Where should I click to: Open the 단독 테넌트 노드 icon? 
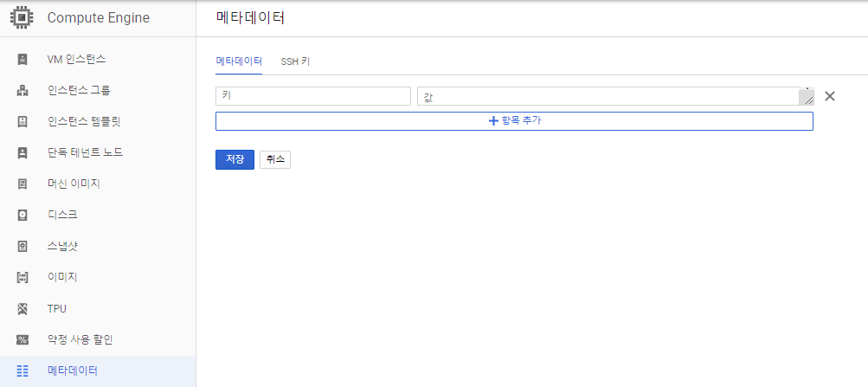click(x=23, y=152)
